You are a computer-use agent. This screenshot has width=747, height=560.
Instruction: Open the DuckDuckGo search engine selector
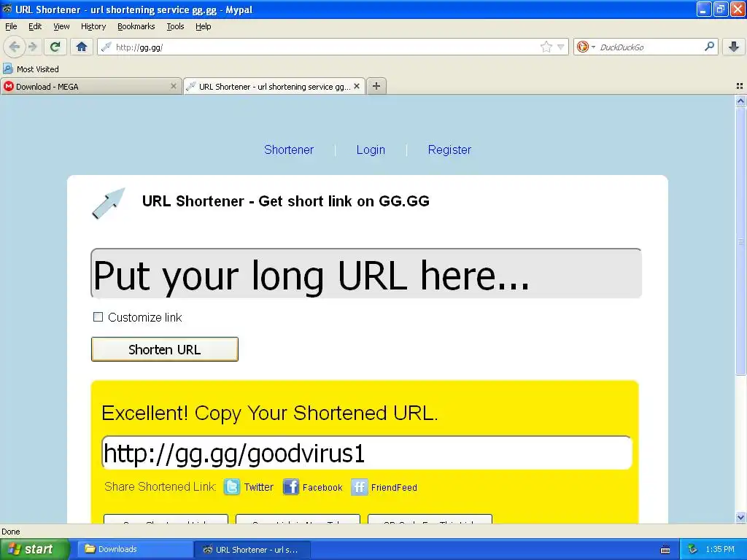click(586, 47)
